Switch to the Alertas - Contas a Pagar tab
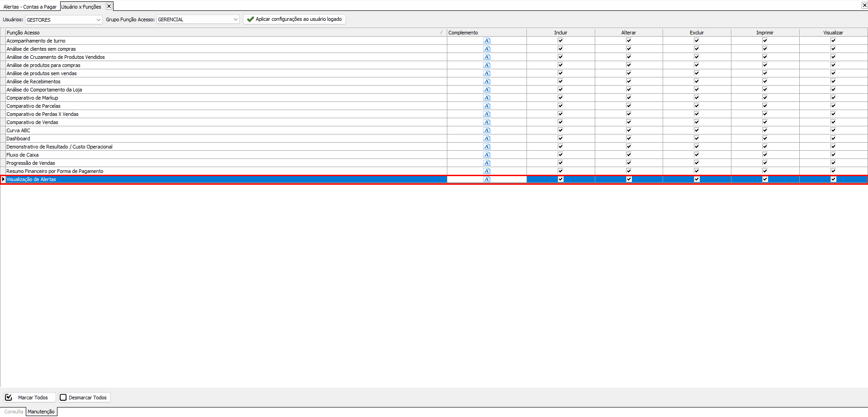The width and height of the screenshot is (868, 417). pos(30,7)
